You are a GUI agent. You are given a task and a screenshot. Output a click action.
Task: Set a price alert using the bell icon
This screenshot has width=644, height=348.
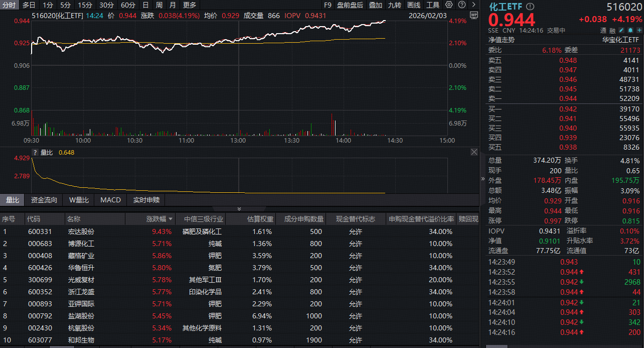(x=630, y=30)
